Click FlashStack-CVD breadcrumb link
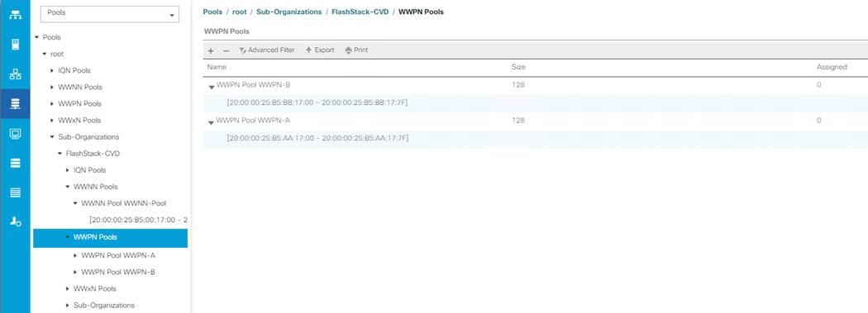This screenshot has width=868, height=313. pos(360,12)
